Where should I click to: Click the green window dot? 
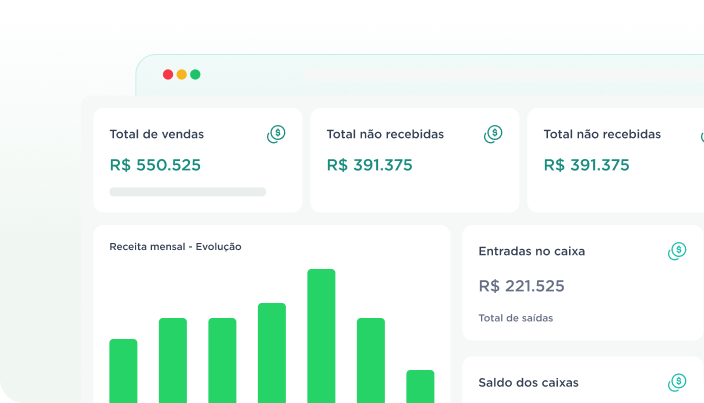pos(195,74)
